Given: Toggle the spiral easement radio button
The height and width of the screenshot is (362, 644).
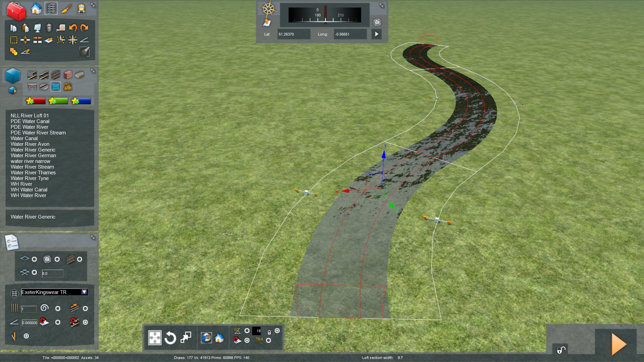Looking at the screenshot, I should [x=58, y=308].
